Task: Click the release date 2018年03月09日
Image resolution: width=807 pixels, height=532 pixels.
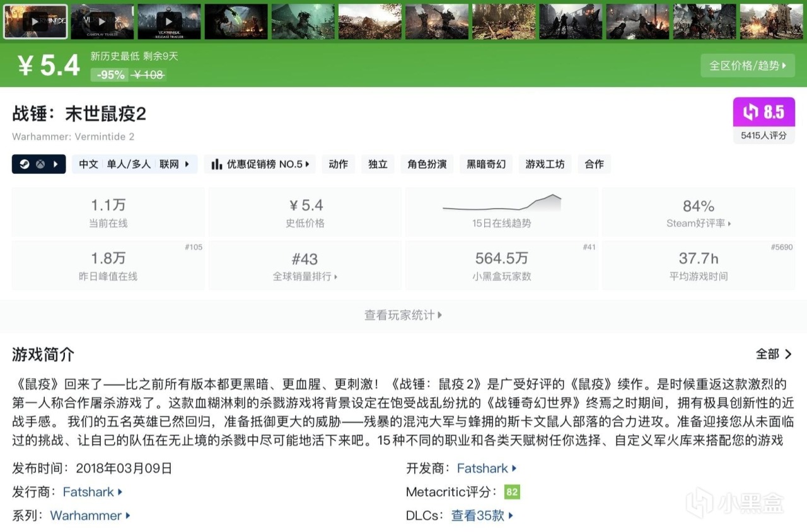Action: click(x=124, y=468)
